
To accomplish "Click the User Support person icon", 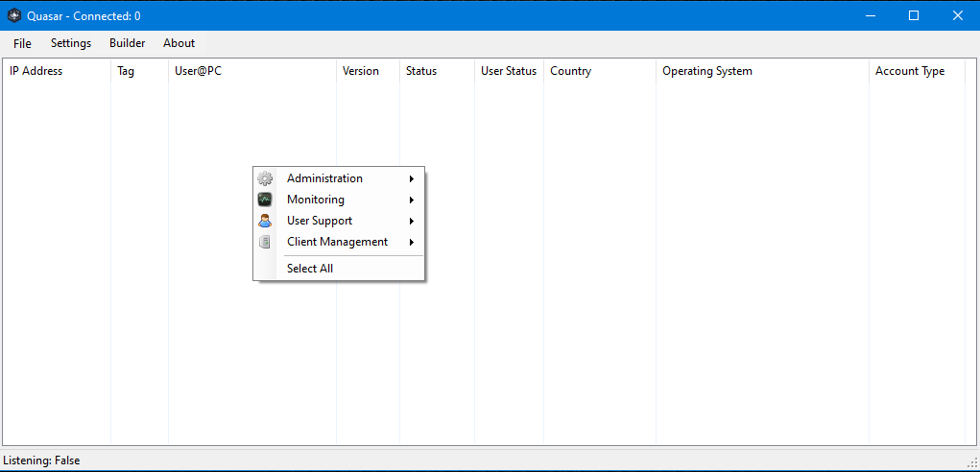I will pos(265,221).
